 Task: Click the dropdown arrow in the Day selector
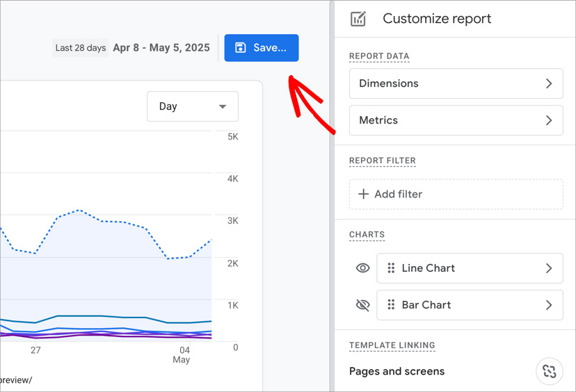pos(222,107)
